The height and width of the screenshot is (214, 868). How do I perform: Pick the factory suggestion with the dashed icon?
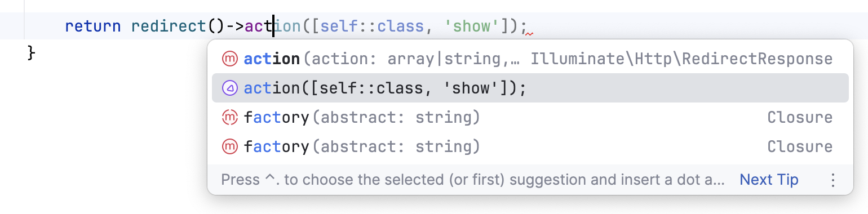click(530, 117)
